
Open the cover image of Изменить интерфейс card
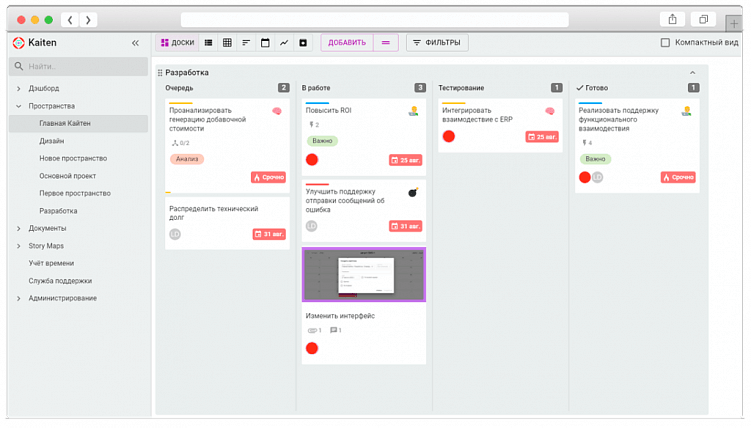pyautogui.click(x=364, y=275)
